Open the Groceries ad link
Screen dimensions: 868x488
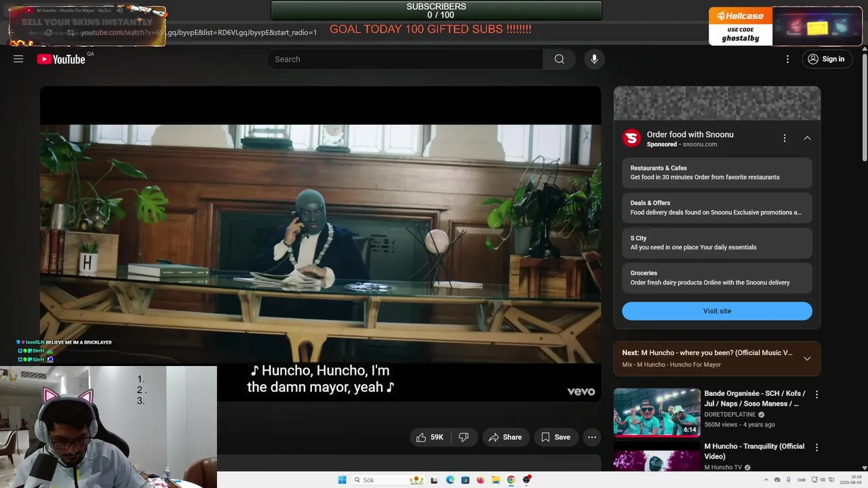[717, 278]
